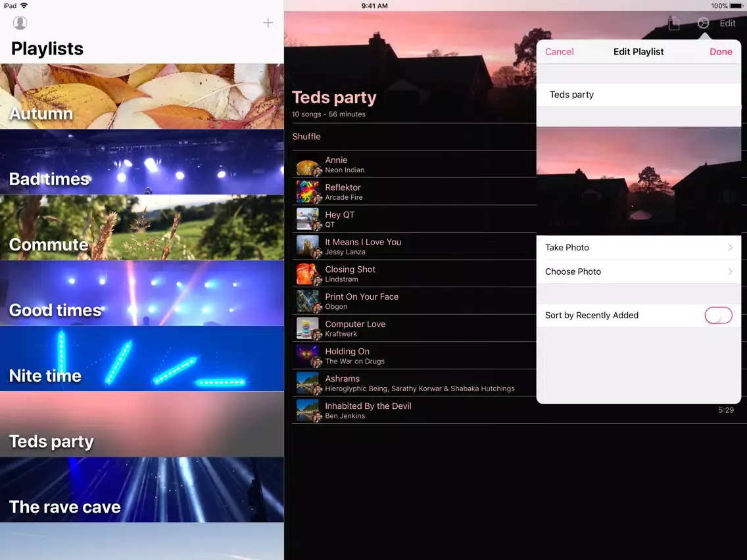Tap the 5:29 track duration
The width and height of the screenshot is (747, 560).
pyautogui.click(x=726, y=410)
